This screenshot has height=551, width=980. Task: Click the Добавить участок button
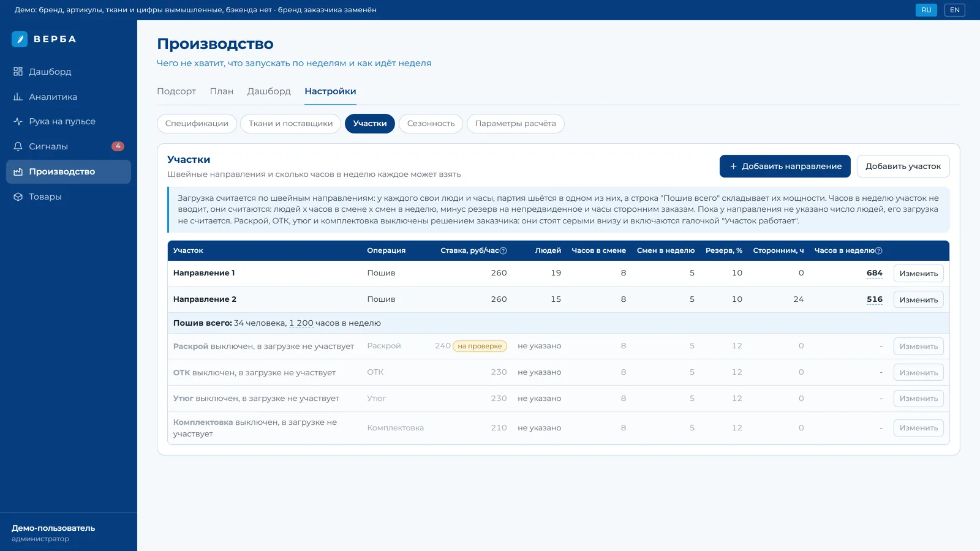(x=903, y=167)
